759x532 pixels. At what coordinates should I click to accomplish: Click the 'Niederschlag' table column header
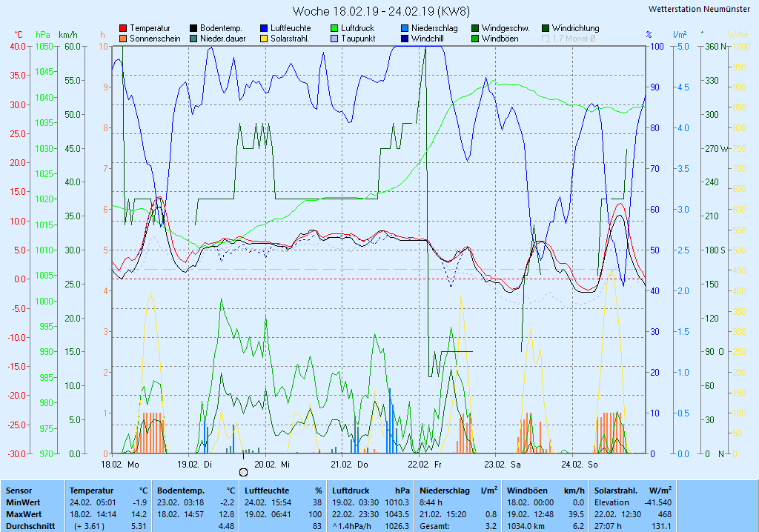445,491
